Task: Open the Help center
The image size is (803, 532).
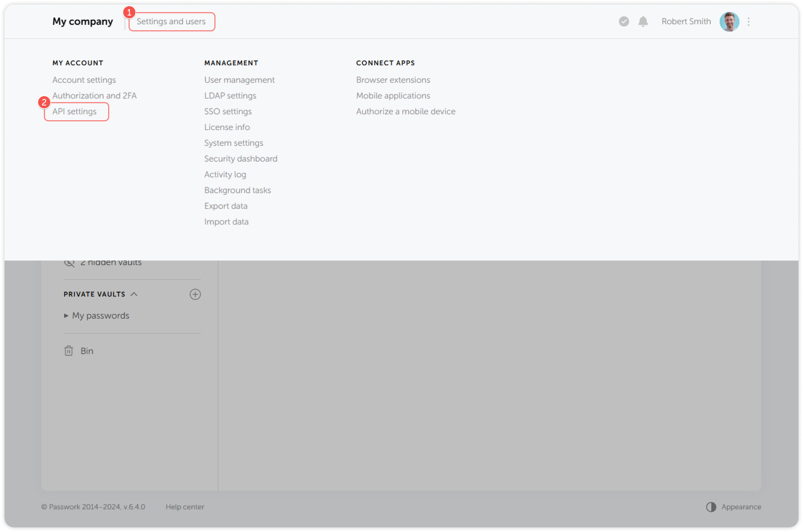Action: pos(185,507)
